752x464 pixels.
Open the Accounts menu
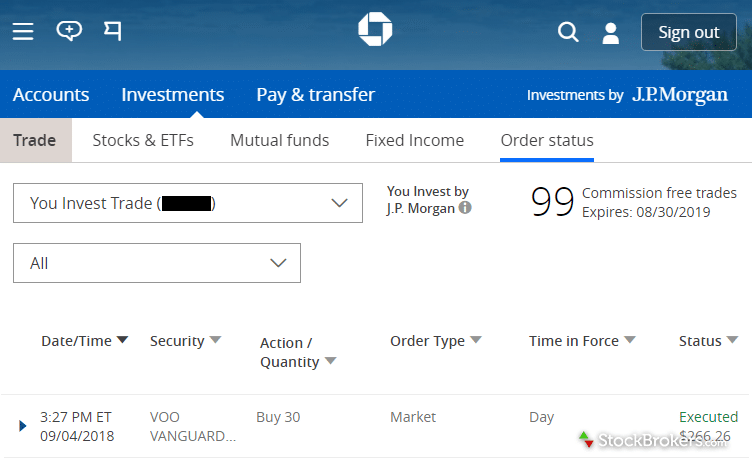[51, 95]
